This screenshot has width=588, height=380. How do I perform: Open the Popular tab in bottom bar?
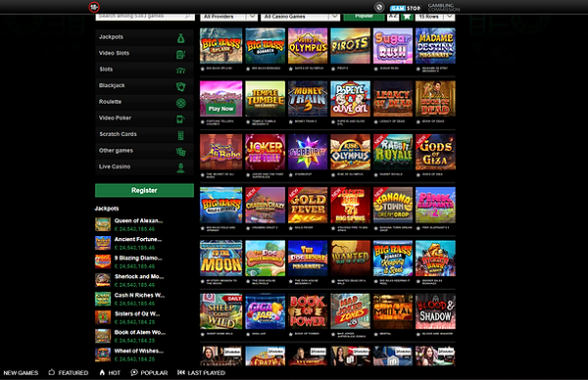149,373
